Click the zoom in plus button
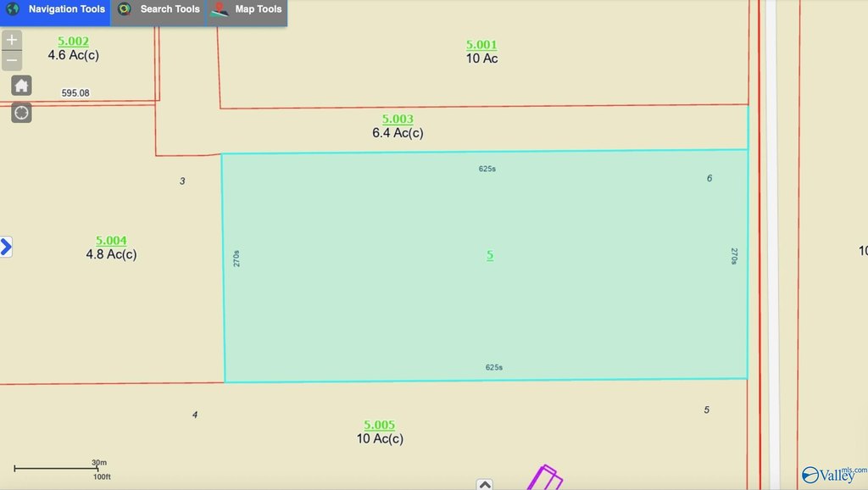 (x=12, y=40)
